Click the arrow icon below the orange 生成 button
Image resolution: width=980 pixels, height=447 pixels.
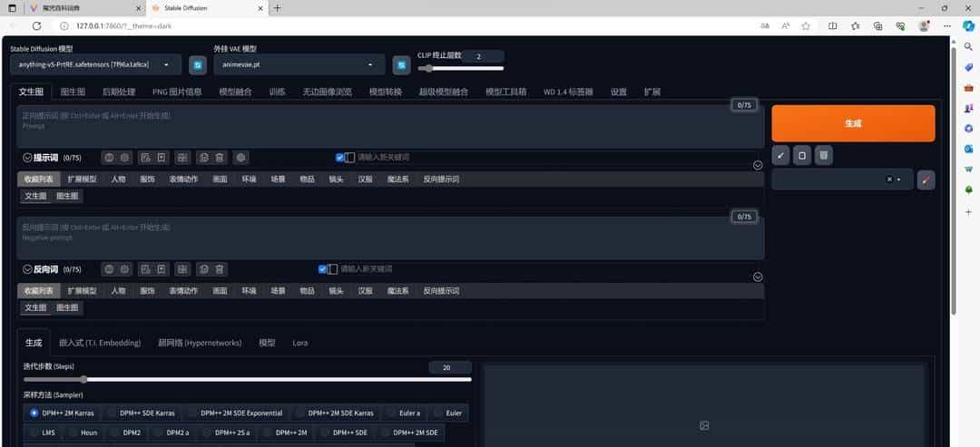coord(780,155)
